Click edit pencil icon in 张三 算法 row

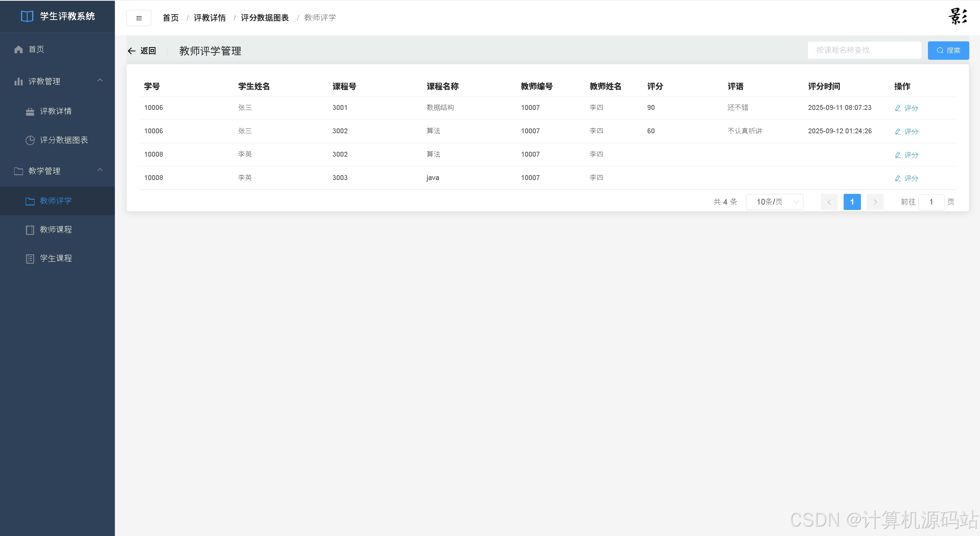click(x=898, y=131)
